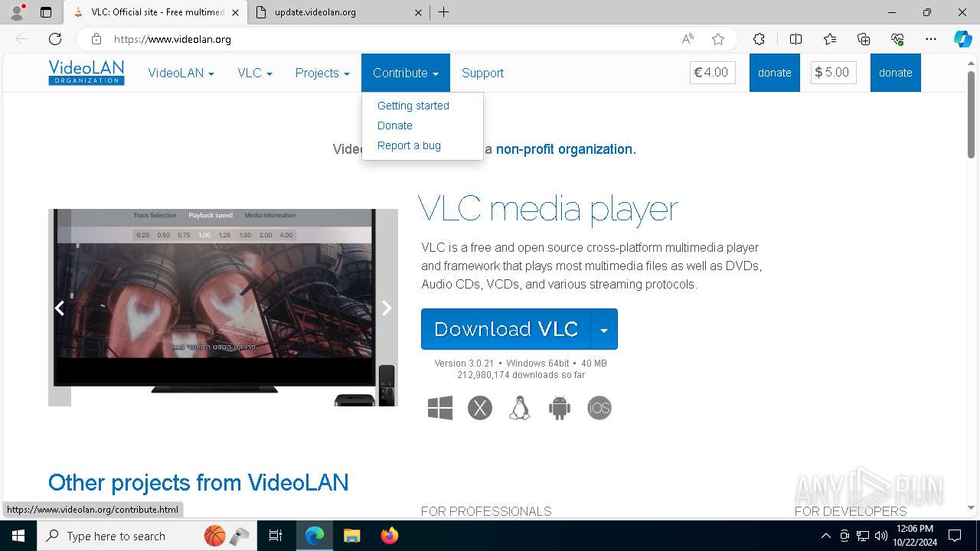Edit the euro donation amount field
Image resolution: width=980 pixels, height=551 pixels.
coord(713,73)
